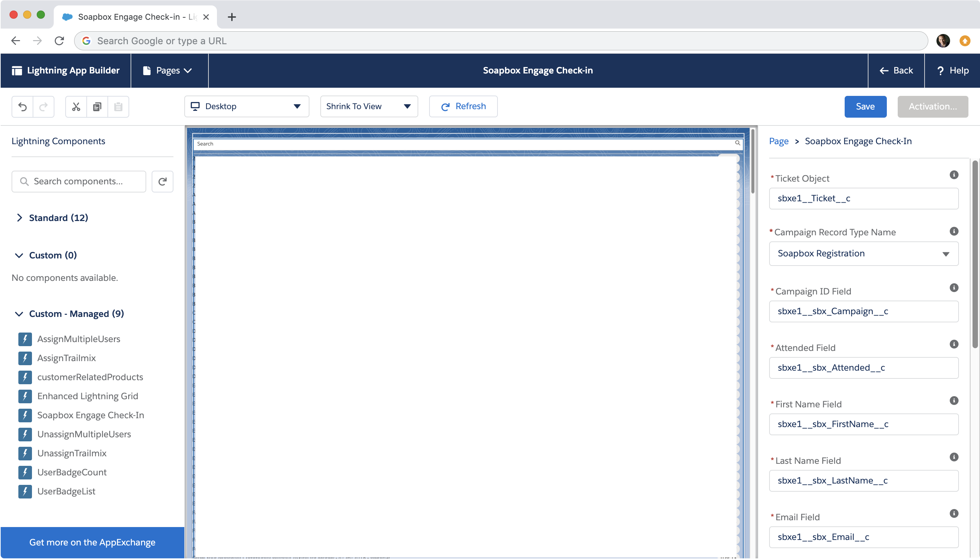The image size is (980, 559).
Task: Select the Soapbox Engage Check-in browser tab
Action: (135, 17)
